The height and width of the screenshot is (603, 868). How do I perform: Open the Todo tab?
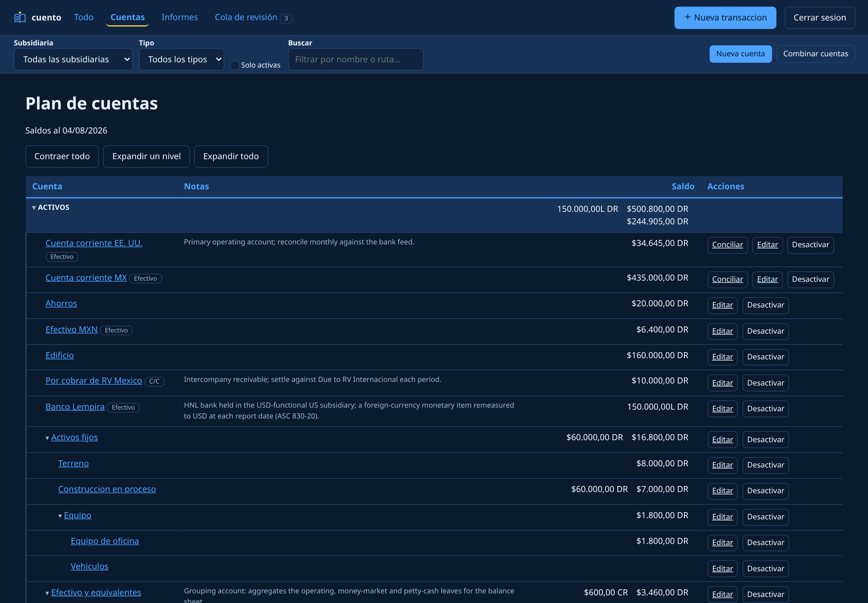(84, 17)
